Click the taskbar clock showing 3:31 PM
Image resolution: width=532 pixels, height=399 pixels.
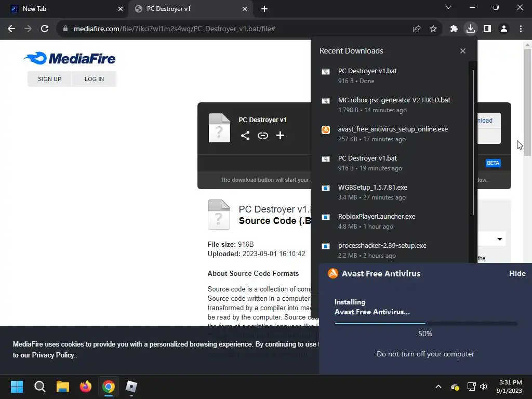click(510, 387)
